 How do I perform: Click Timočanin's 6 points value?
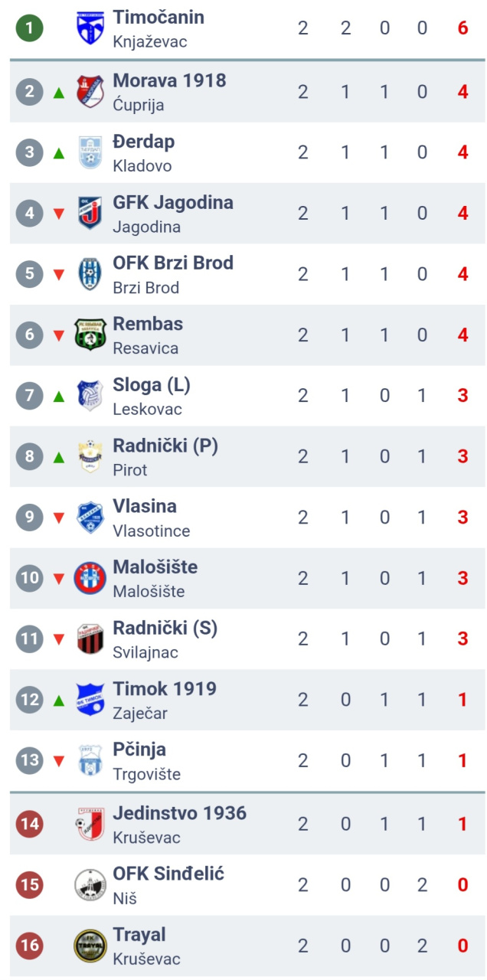coord(462,28)
